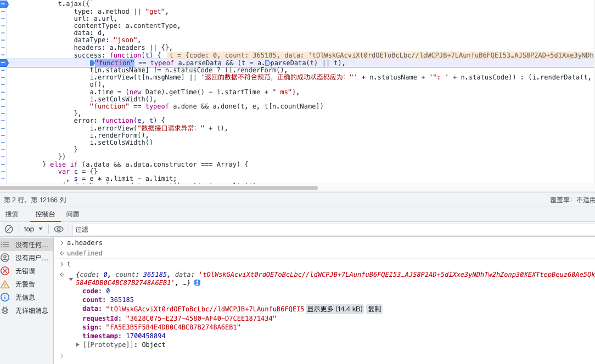Toggle the active breakpoint on the paused line
Image resolution: width=595 pixels, height=364 pixels.
(4, 63)
